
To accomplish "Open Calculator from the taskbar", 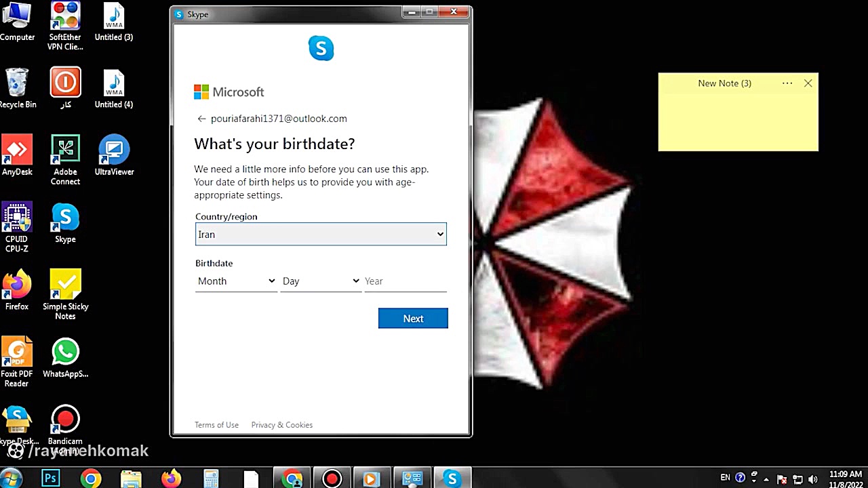I will pyautogui.click(x=211, y=479).
